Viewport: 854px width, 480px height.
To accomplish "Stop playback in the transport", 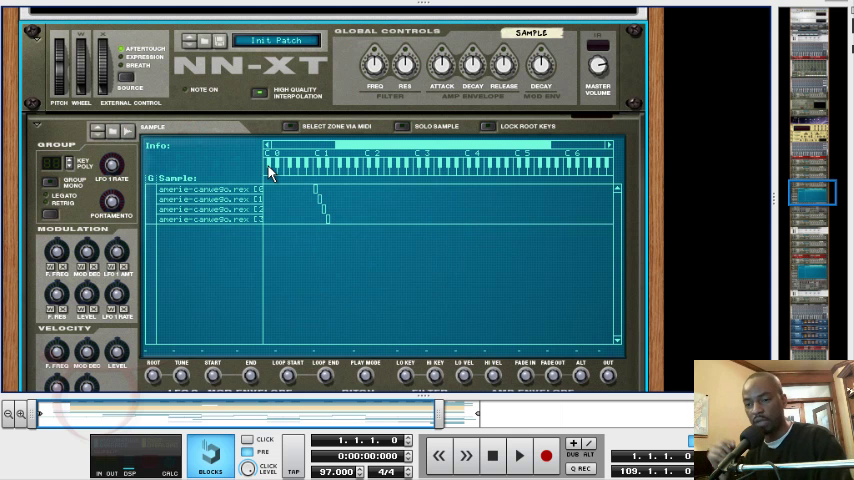I will [492, 456].
